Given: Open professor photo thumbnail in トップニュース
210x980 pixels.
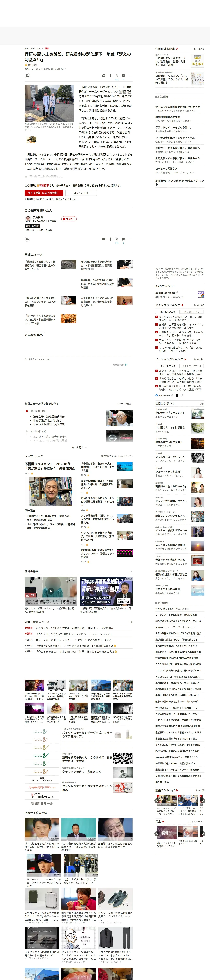Looking at the screenshot, I should pos(51,491).
